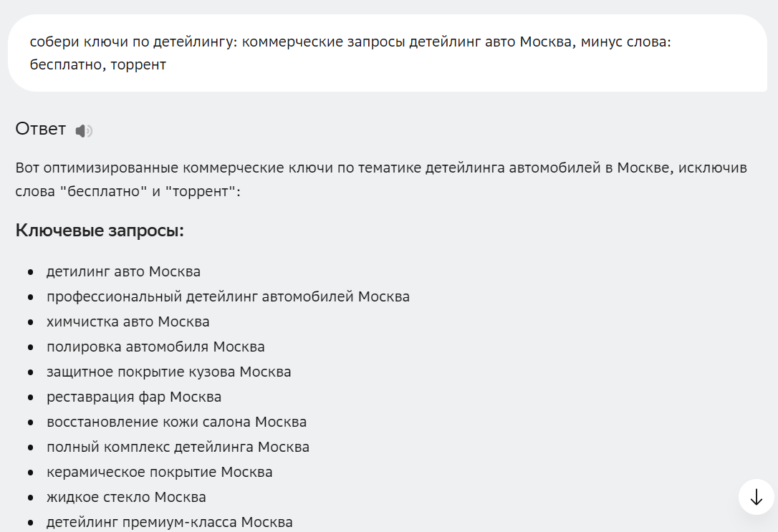This screenshot has height=532, width=778.
Task: Click the speaker icon next to Ответ
Action: click(x=84, y=130)
